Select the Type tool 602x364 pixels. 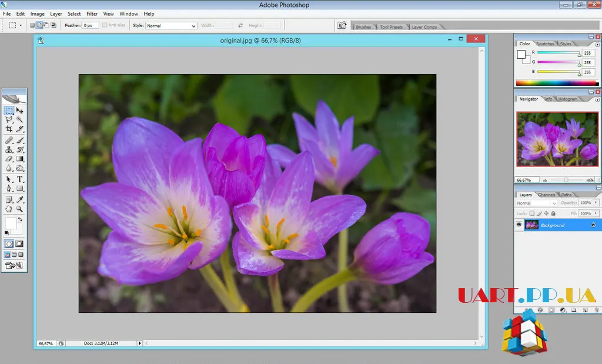19,179
